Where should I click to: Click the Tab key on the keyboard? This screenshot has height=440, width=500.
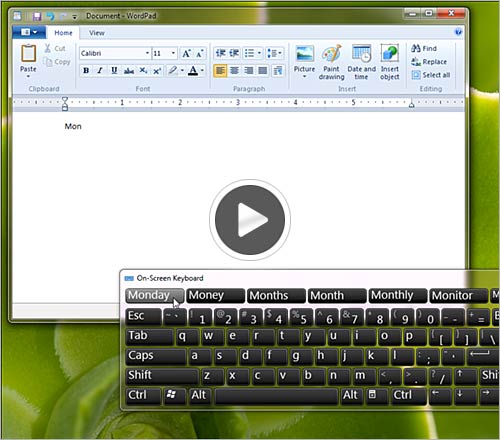tap(150, 336)
